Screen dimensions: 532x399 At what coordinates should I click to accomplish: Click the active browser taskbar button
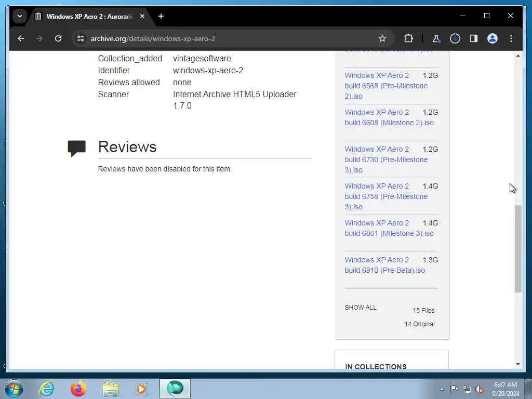click(x=175, y=389)
